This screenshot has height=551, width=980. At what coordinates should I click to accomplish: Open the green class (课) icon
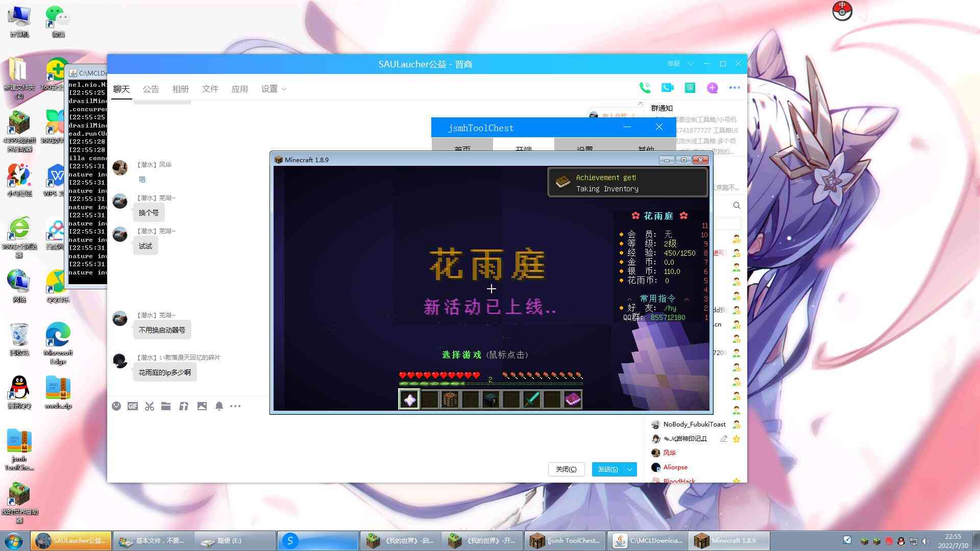(x=690, y=88)
